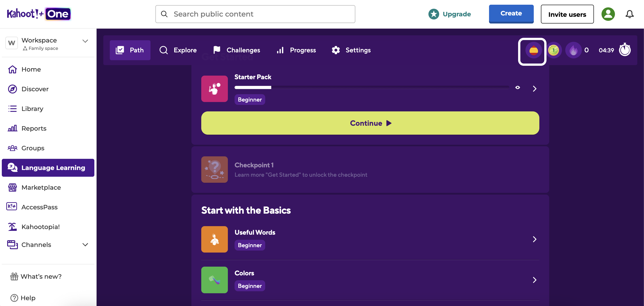Open Discover in the sidebar
This screenshot has width=644, height=306.
(48, 89)
